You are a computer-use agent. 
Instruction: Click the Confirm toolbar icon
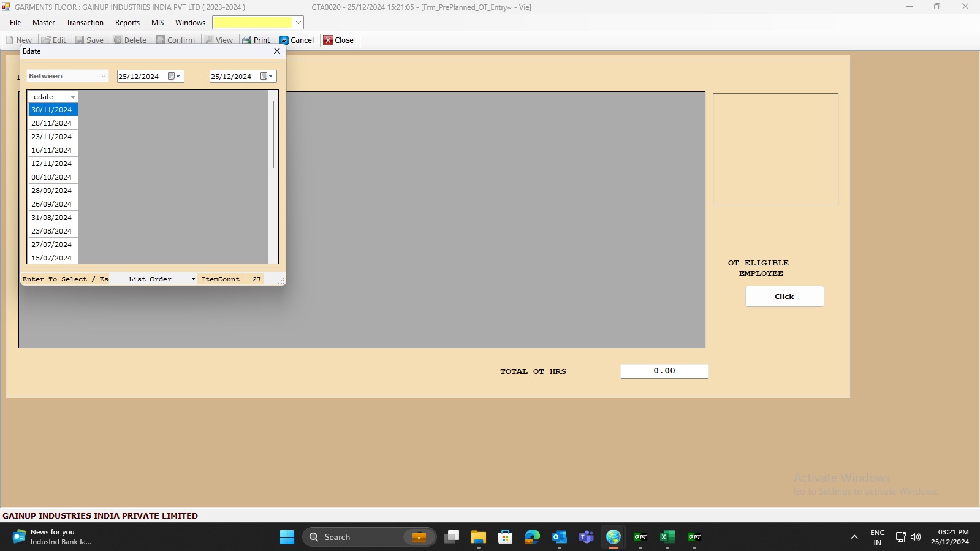[x=161, y=40]
